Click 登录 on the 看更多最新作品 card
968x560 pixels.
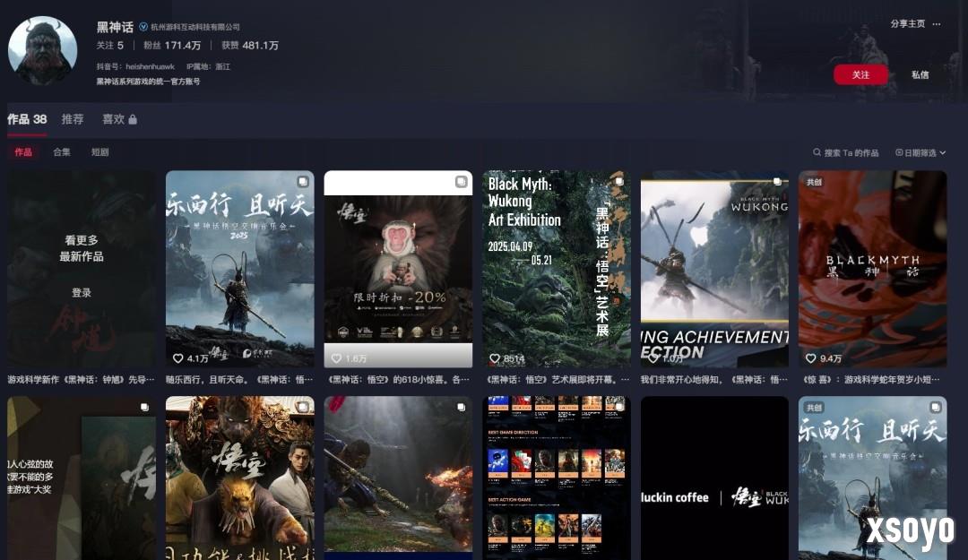coord(82,293)
